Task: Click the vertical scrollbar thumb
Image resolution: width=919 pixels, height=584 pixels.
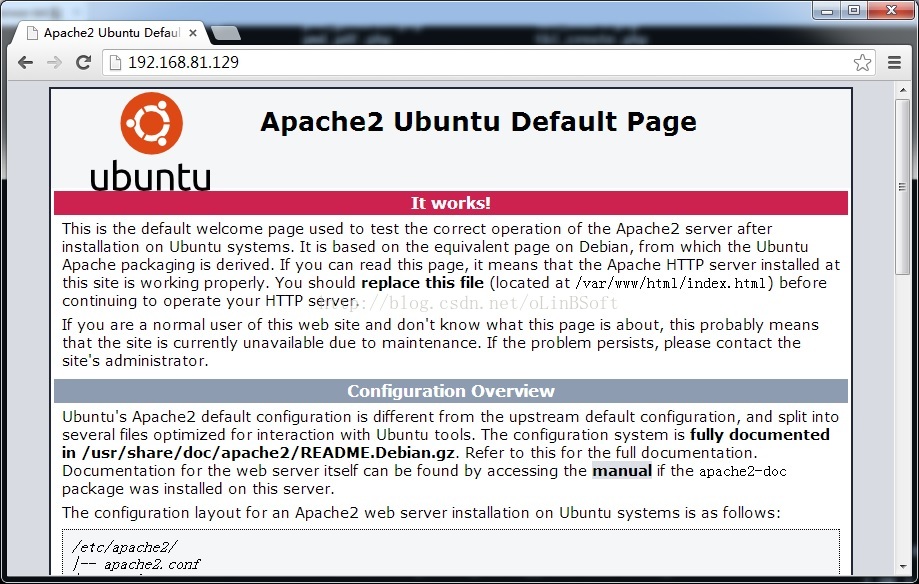Action: [x=903, y=186]
